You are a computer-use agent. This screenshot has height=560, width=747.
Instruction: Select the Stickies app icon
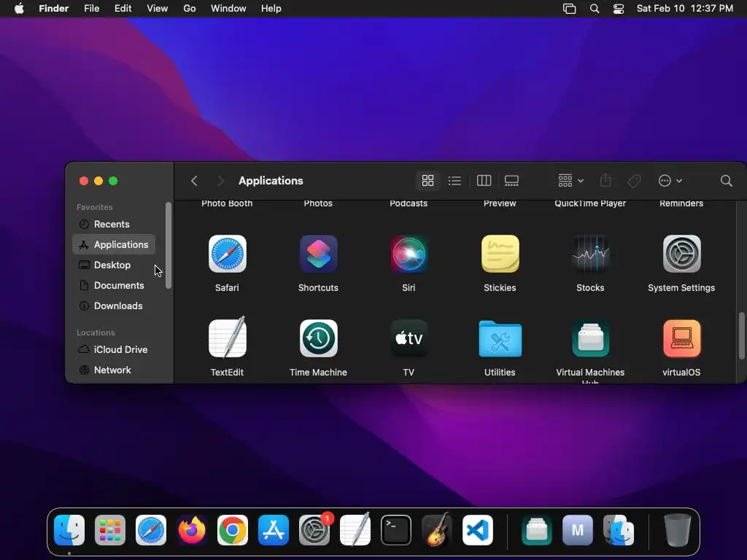(500, 254)
